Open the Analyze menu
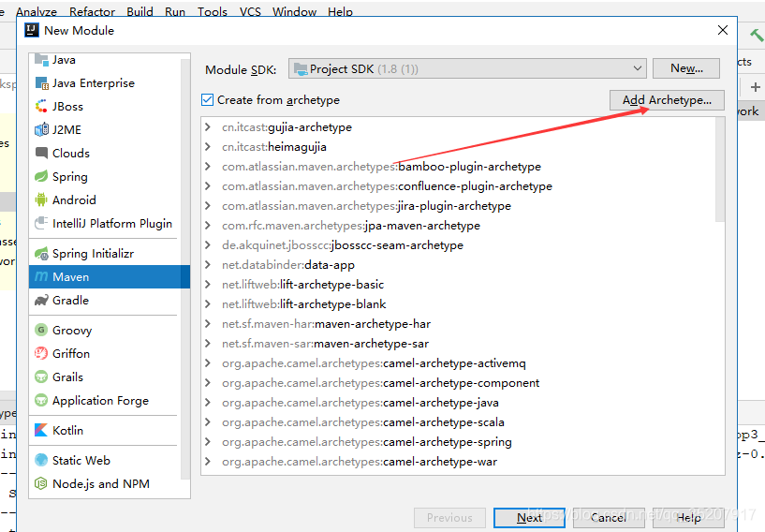 click(x=37, y=12)
